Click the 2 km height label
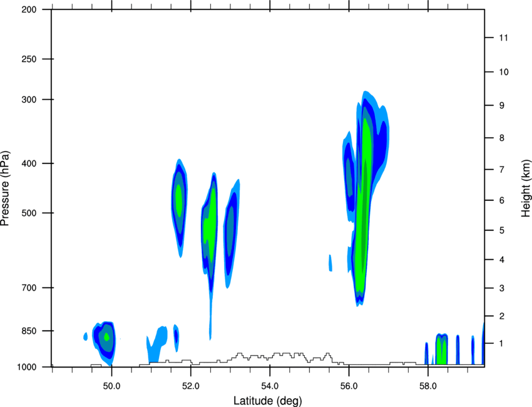 [502, 316]
